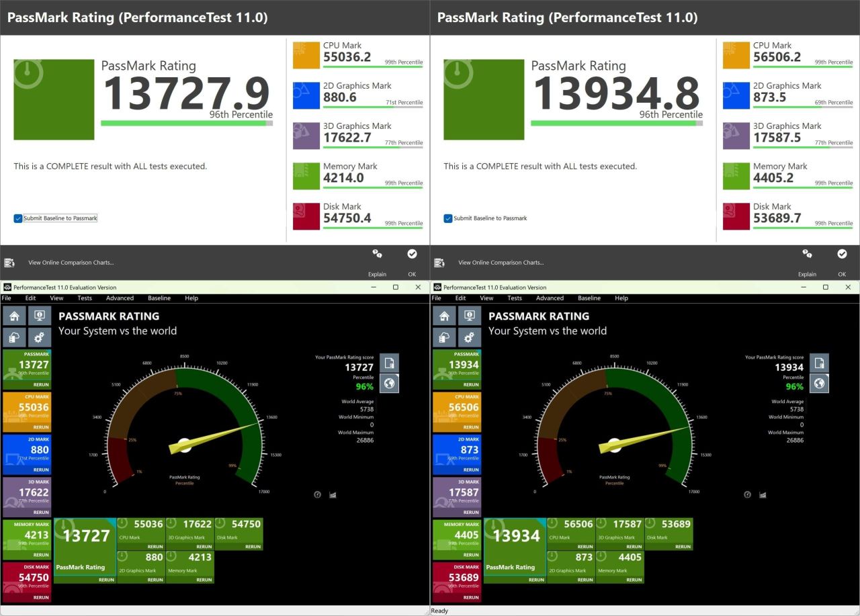Viewport: 860px width, 616px height.
Task: Select the sidebar 2D MARK 873 tile
Action: point(457,454)
